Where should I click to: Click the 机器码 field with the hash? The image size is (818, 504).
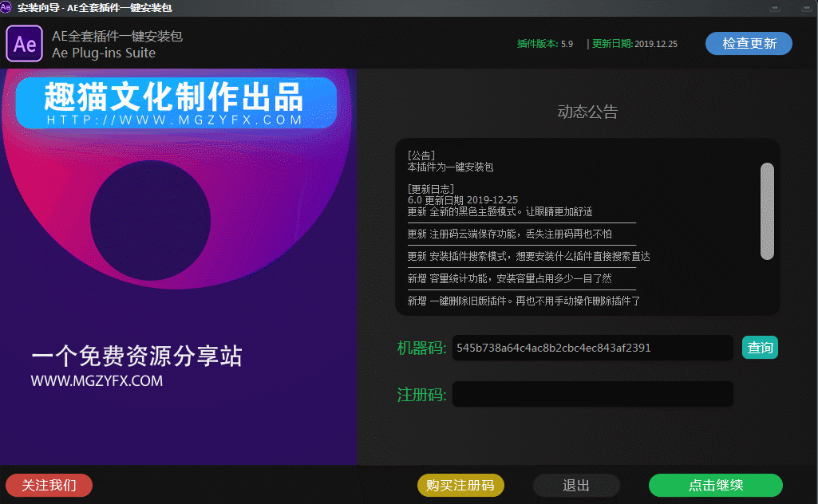coord(592,348)
